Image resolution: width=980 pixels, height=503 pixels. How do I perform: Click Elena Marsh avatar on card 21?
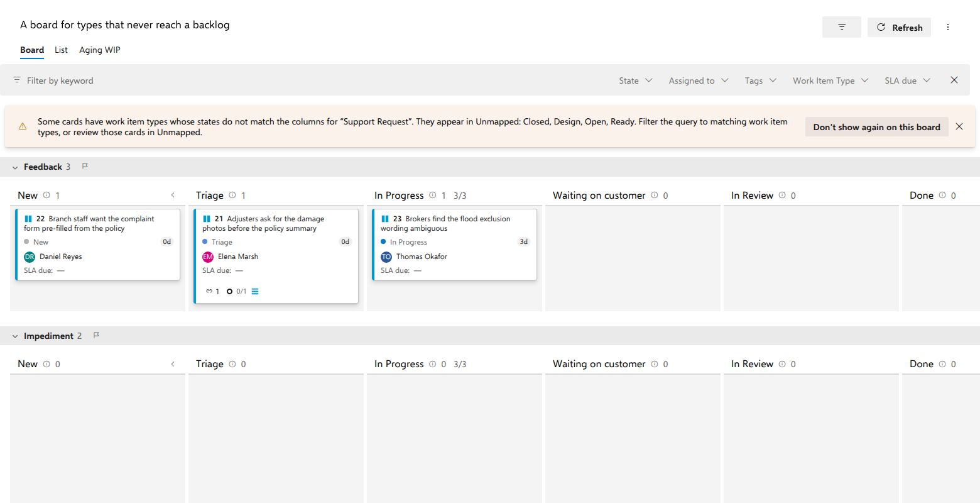(208, 257)
